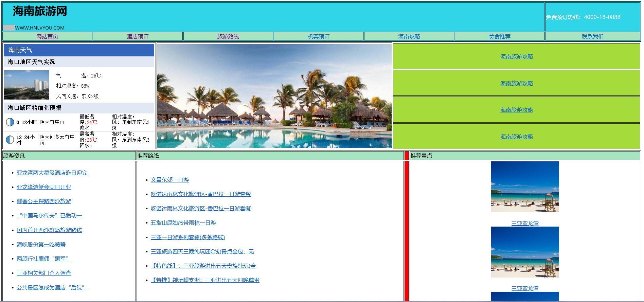Screen dimensions: 644x302
Task: Open route 五指山原始热带雨林一日游
Action: coord(183,223)
